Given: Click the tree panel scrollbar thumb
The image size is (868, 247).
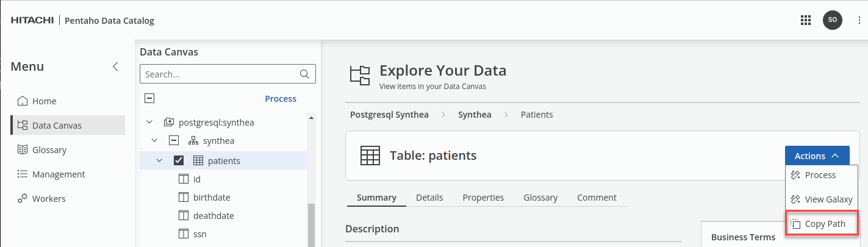Looking at the screenshot, I should pyautogui.click(x=311, y=224).
